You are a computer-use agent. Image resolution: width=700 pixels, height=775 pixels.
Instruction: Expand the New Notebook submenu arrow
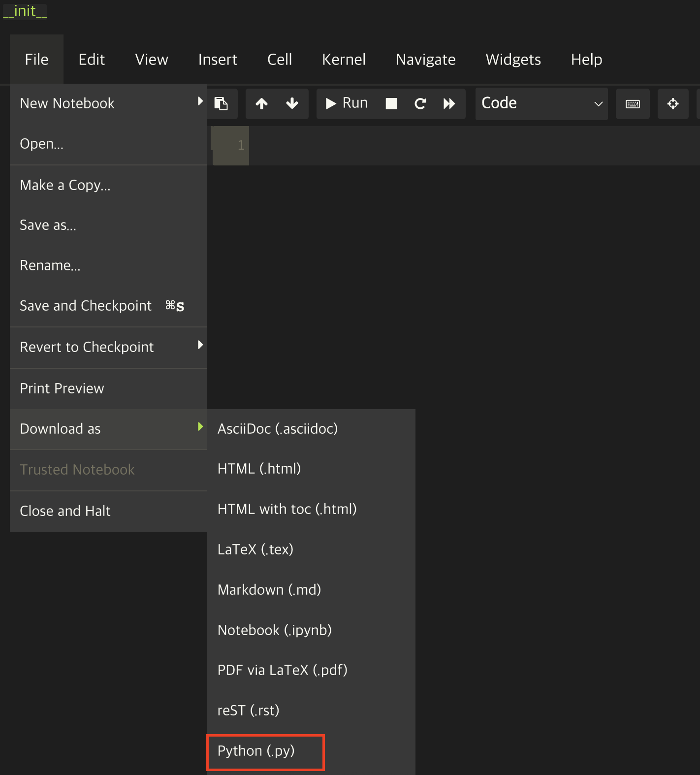[200, 101]
